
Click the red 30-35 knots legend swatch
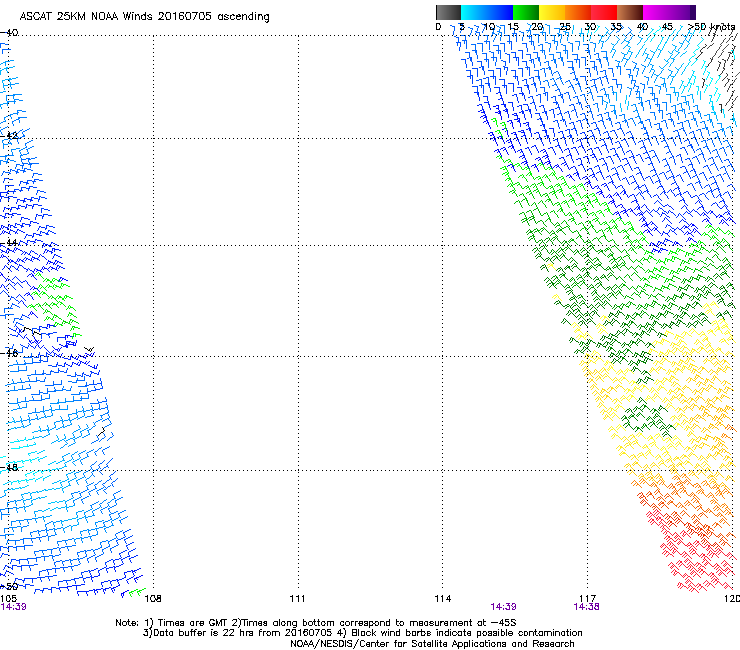pyautogui.click(x=604, y=12)
